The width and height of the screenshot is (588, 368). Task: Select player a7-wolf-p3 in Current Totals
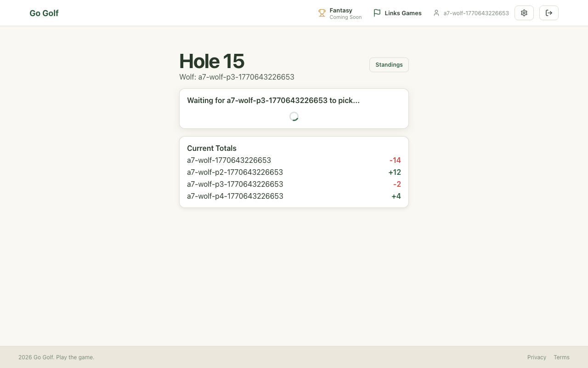pyautogui.click(x=235, y=184)
